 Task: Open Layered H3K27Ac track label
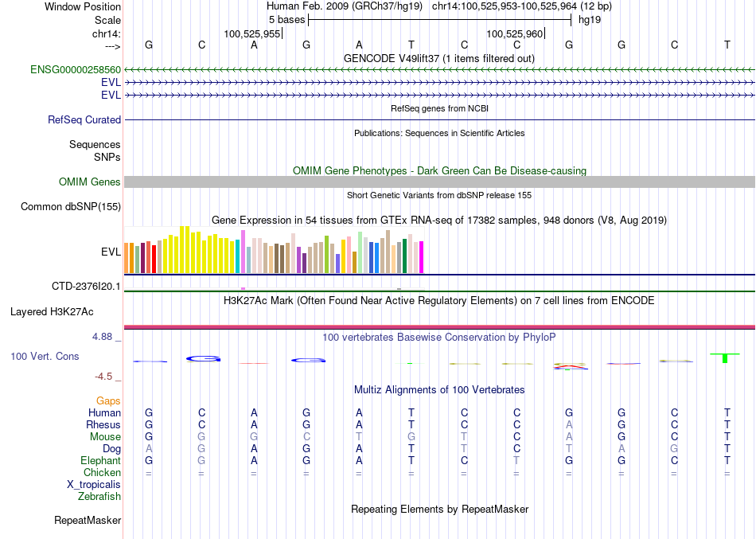point(52,312)
